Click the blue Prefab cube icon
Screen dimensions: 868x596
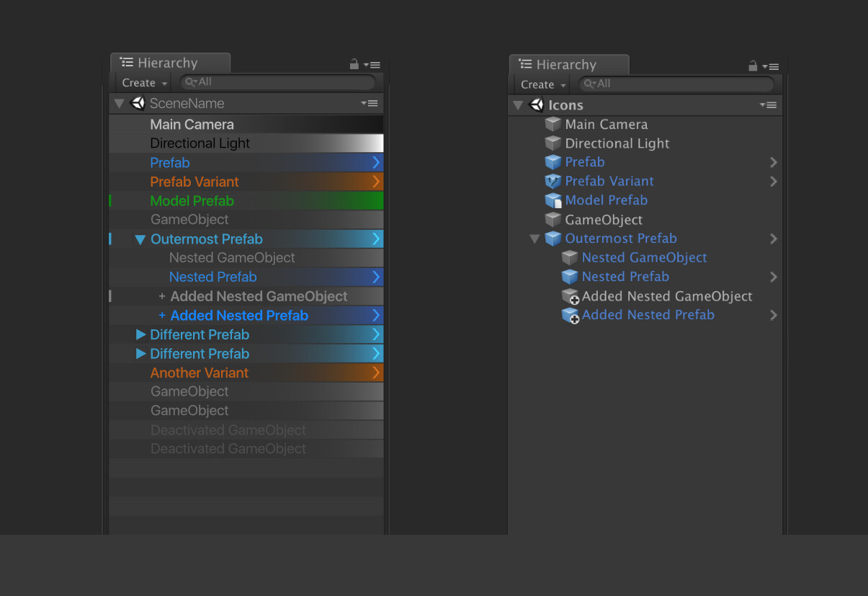[x=553, y=162]
